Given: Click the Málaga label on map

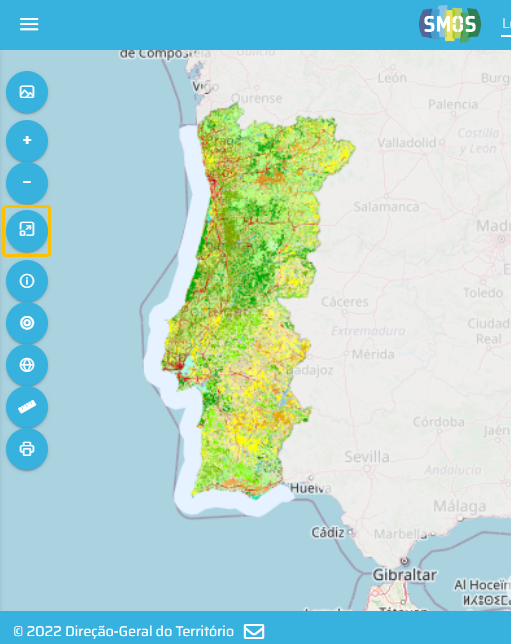Looking at the screenshot, I should 460,506.
